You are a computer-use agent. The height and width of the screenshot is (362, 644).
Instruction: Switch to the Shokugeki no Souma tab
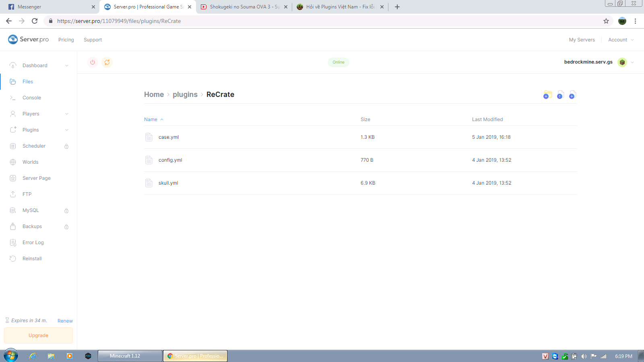pyautogui.click(x=244, y=7)
